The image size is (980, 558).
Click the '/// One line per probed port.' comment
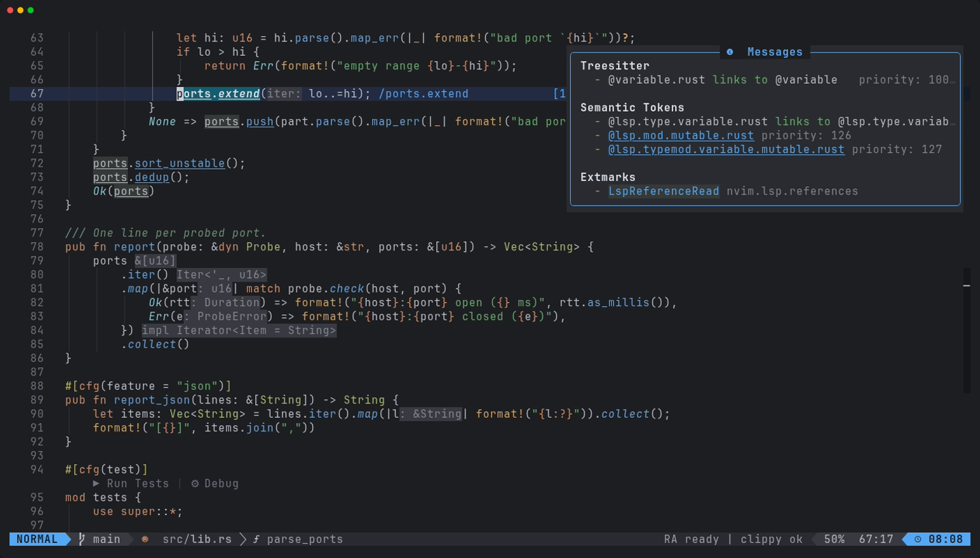click(x=165, y=233)
